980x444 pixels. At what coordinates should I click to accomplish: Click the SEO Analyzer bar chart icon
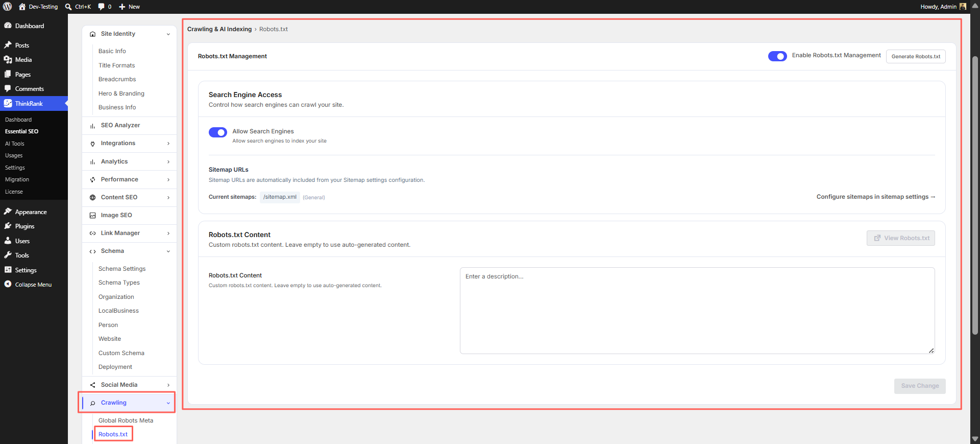tap(92, 126)
